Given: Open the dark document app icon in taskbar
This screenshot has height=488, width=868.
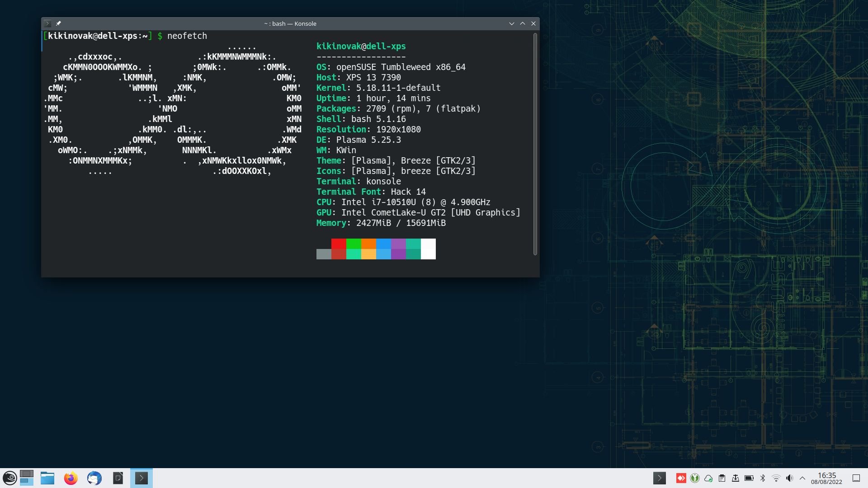Looking at the screenshot, I should tap(118, 478).
